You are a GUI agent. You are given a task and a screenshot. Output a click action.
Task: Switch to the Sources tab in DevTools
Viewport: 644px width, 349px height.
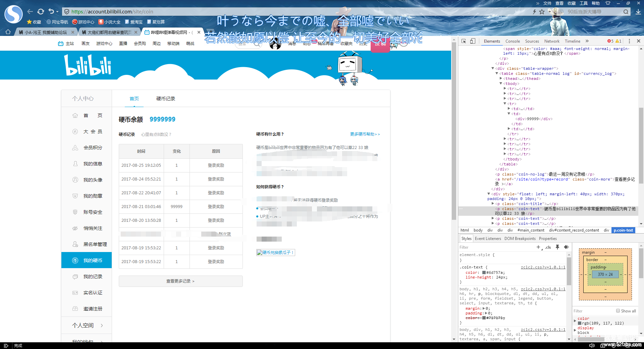point(532,41)
